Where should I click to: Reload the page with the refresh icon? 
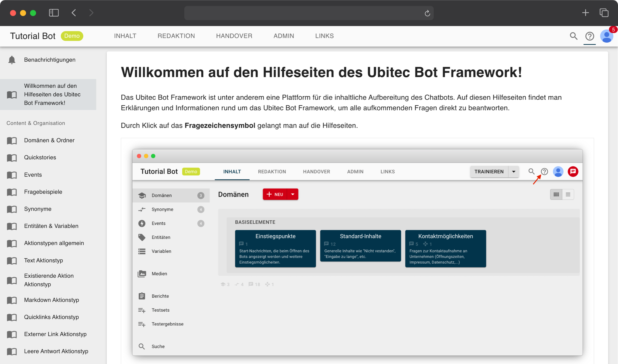click(x=427, y=13)
